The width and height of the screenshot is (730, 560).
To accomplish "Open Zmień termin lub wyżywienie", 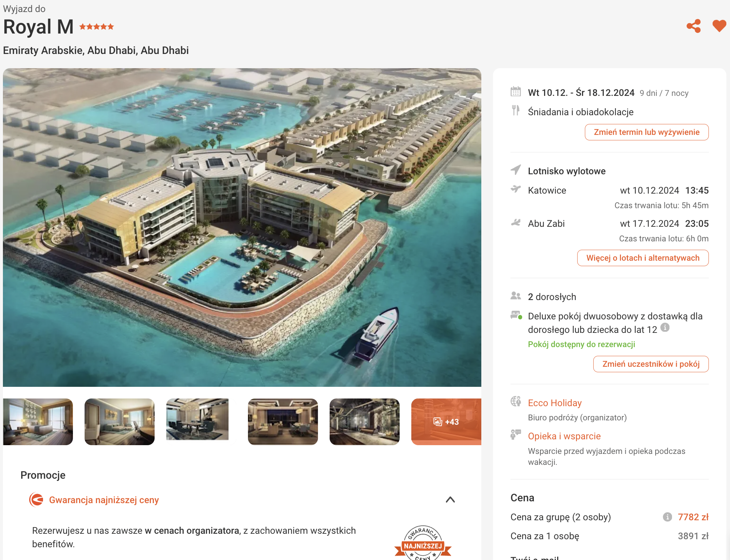I will point(646,132).
